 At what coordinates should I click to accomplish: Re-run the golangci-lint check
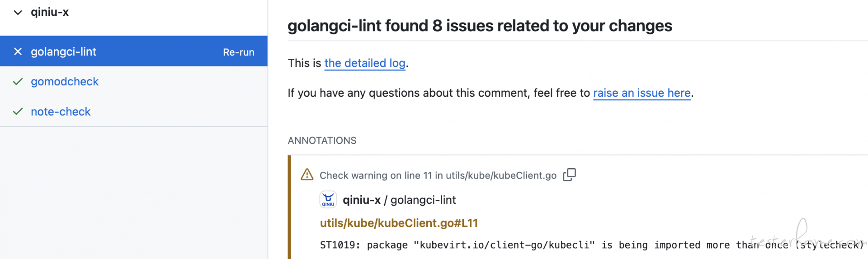tap(239, 52)
